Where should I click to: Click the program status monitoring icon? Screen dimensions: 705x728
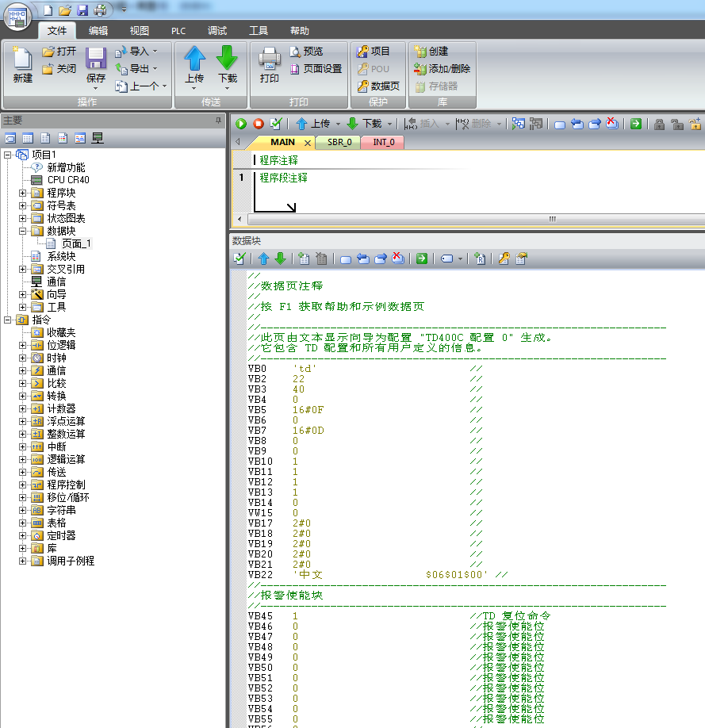coord(519,124)
